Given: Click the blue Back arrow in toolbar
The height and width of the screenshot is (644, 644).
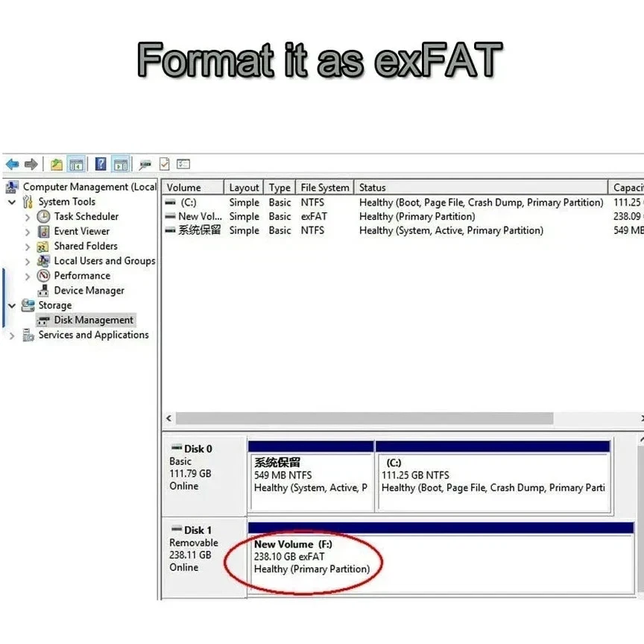Looking at the screenshot, I should point(13,164).
